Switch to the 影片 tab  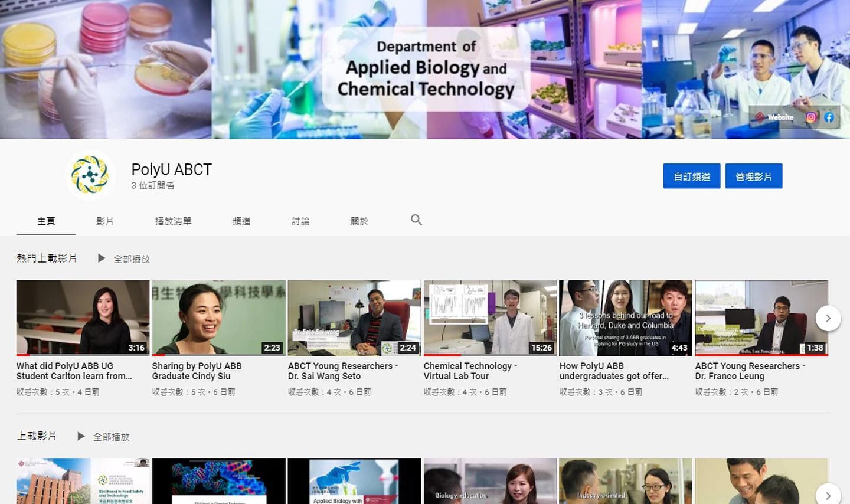tap(105, 221)
